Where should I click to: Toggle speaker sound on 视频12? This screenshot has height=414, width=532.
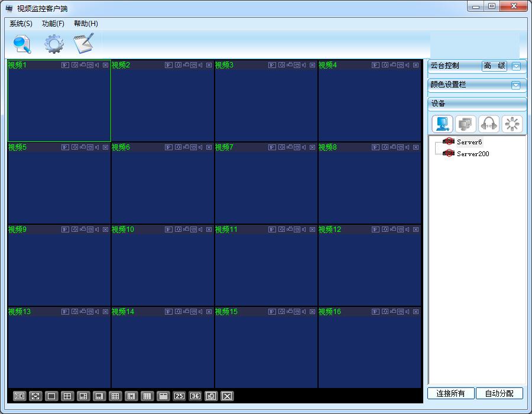pyautogui.click(x=408, y=229)
